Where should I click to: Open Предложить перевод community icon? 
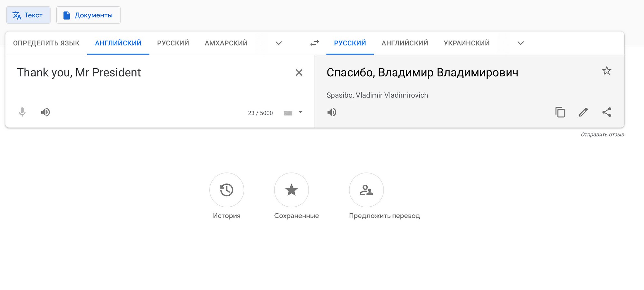tap(366, 190)
